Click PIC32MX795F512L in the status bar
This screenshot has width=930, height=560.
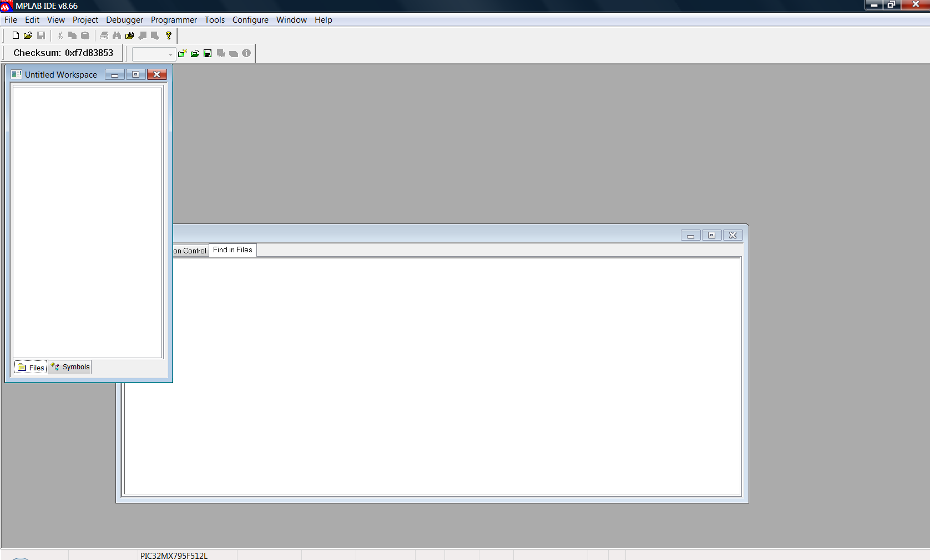pos(174,556)
